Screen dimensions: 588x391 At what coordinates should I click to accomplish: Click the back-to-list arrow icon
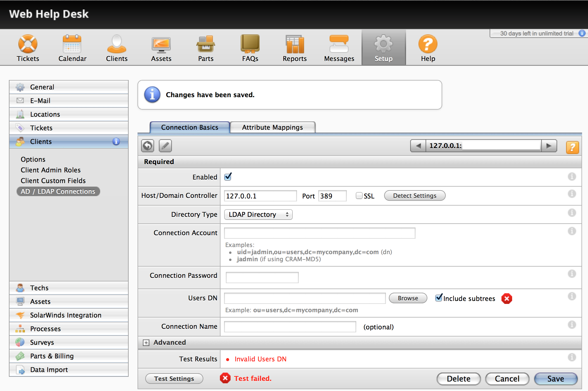pos(148,146)
